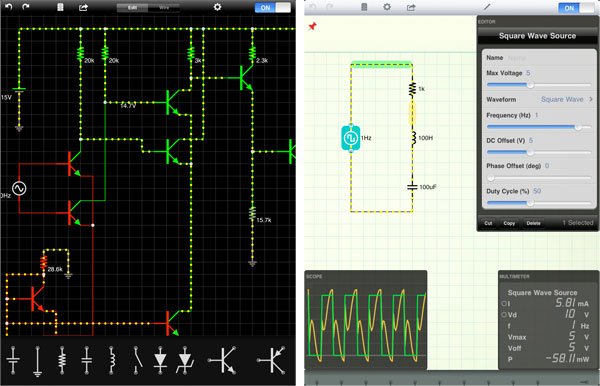Select the 28.6k resistor
Screen dimensions: 600x386
click(44, 262)
